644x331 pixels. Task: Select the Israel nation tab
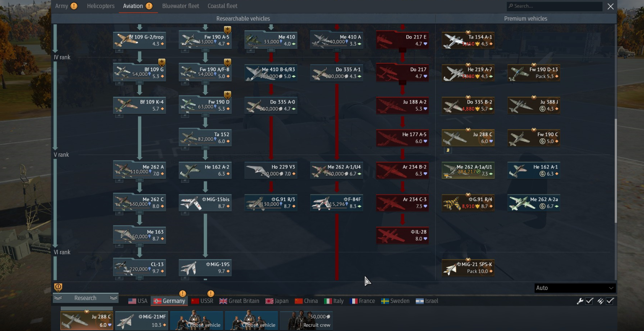[x=427, y=301]
